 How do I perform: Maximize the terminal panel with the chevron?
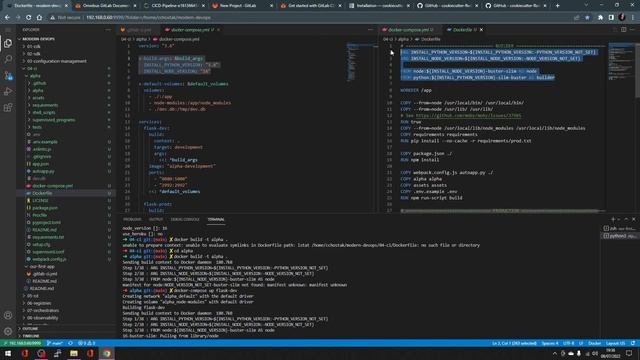626,219
